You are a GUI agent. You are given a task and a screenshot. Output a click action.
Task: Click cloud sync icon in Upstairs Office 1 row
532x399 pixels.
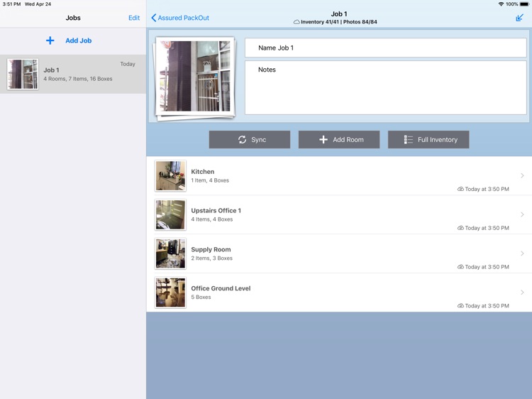click(460, 228)
